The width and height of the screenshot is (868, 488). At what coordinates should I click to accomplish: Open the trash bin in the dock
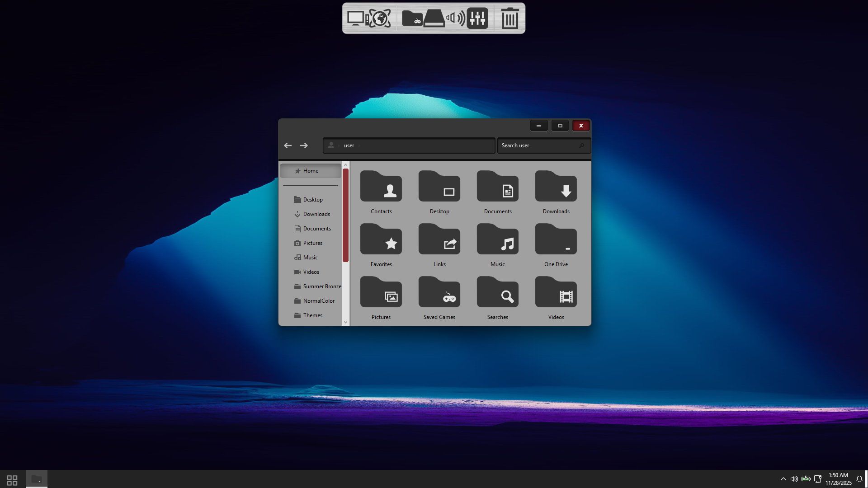click(x=509, y=18)
